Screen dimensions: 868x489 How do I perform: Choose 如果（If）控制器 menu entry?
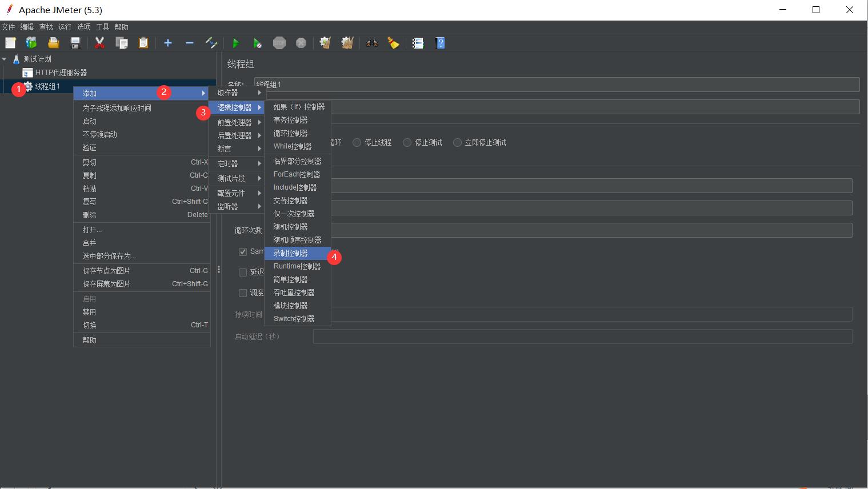(x=298, y=107)
